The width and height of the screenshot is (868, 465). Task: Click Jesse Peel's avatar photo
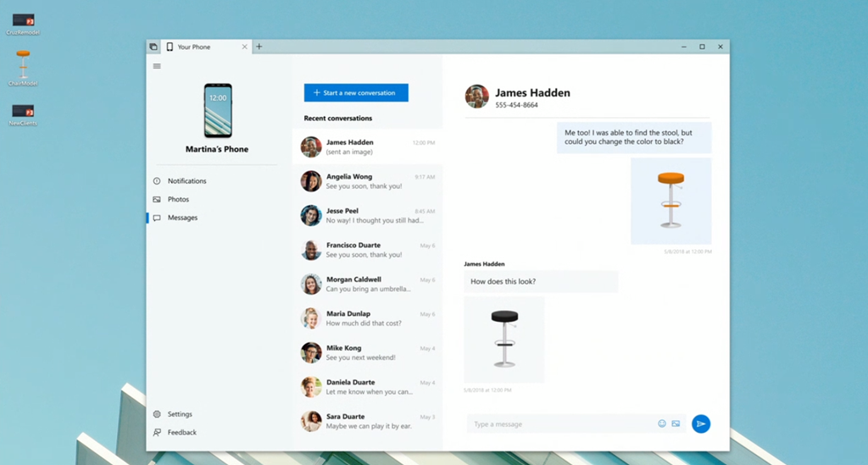[x=311, y=216]
